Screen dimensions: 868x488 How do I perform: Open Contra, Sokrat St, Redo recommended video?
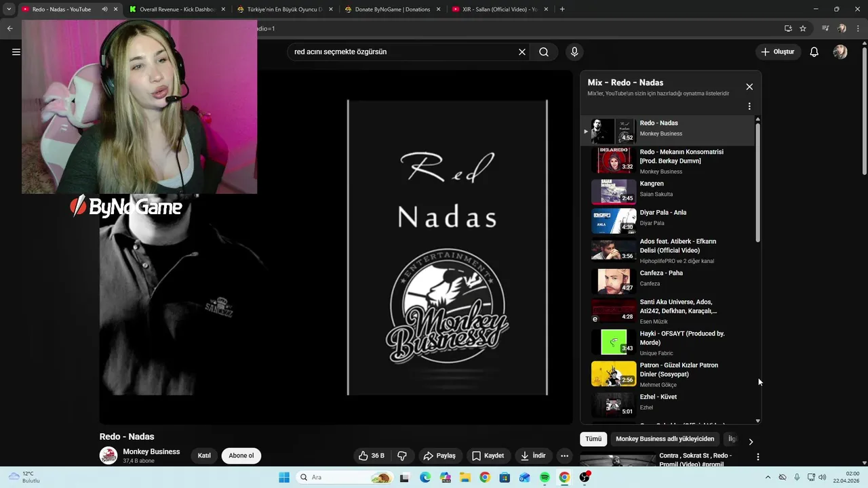pyautogui.click(x=695, y=460)
